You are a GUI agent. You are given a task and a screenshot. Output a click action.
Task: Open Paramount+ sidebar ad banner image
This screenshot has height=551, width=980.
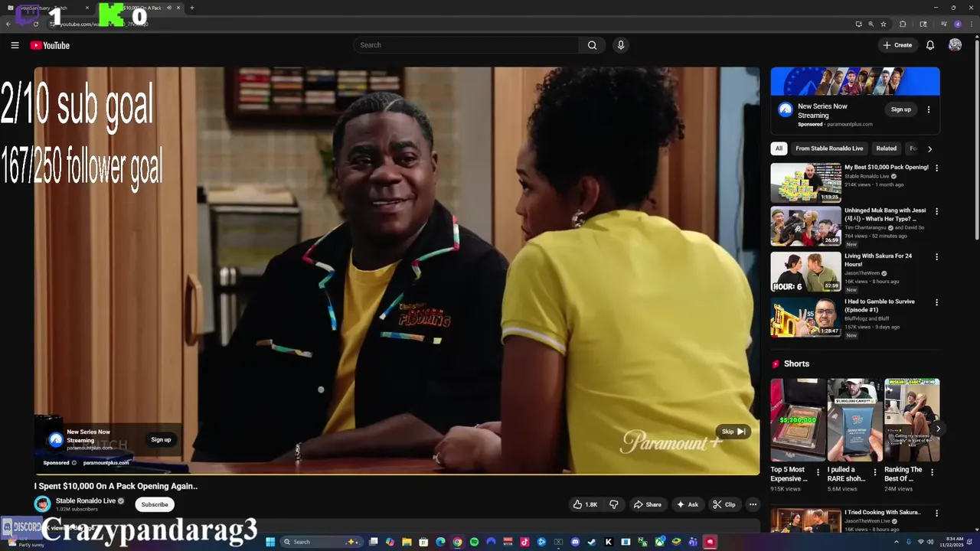pyautogui.click(x=855, y=81)
